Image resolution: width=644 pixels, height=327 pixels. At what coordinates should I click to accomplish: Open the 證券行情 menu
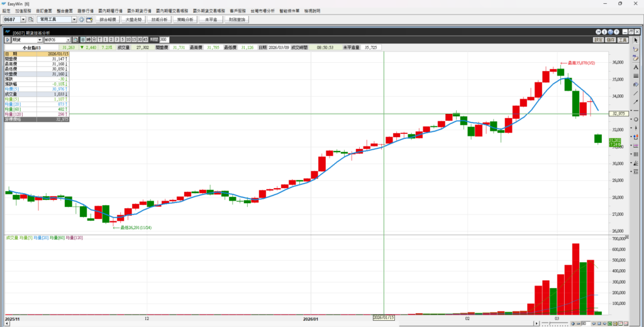pyautogui.click(x=84, y=11)
